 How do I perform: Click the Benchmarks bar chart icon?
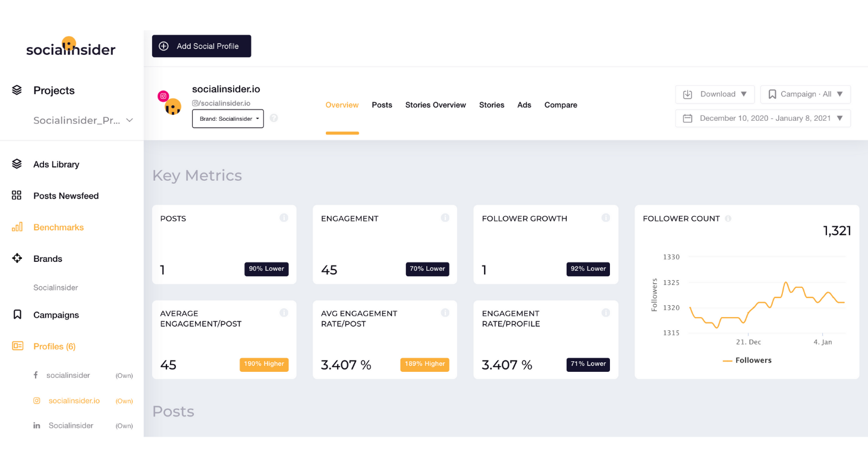[17, 227]
